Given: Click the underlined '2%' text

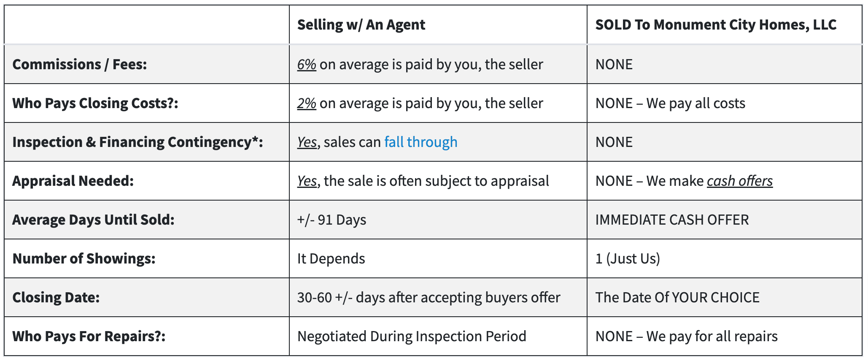Looking at the screenshot, I should (x=307, y=103).
